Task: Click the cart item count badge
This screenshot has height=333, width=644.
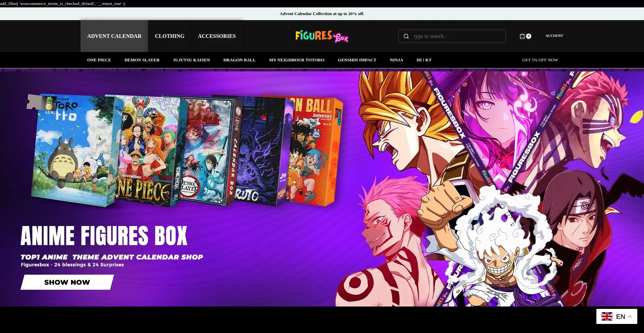Action: pyautogui.click(x=529, y=36)
